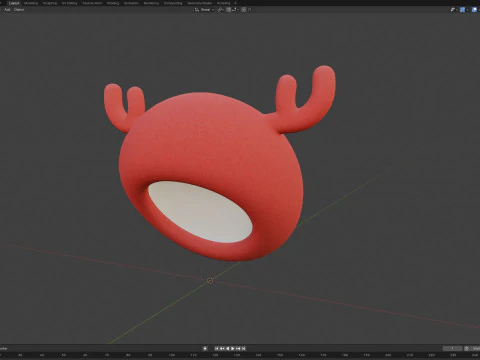The width and height of the screenshot is (480, 360).
Task: Add a new workspace with plus button
Action: click(x=235, y=3)
